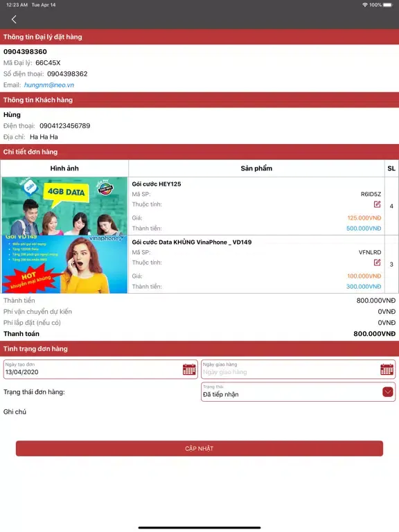Screen dimensions: 399x532
Task: Click Phí vận chuyển dự kiến label
Action: click(37, 312)
